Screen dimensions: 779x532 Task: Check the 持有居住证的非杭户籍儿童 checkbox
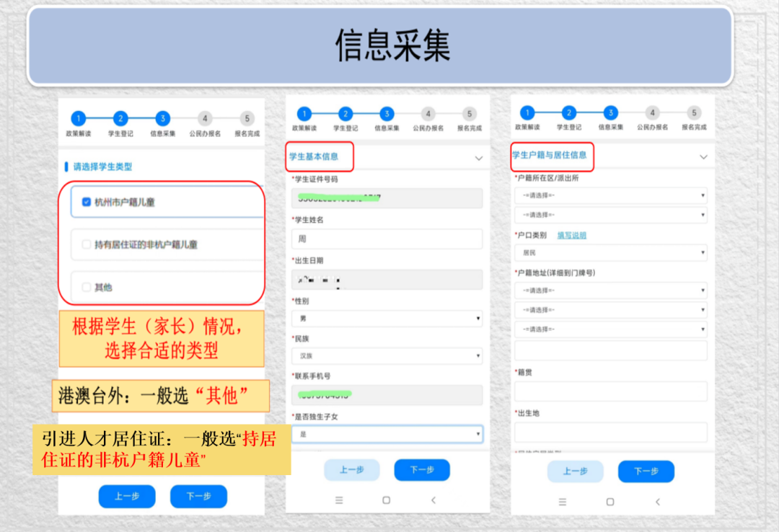tap(87, 244)
